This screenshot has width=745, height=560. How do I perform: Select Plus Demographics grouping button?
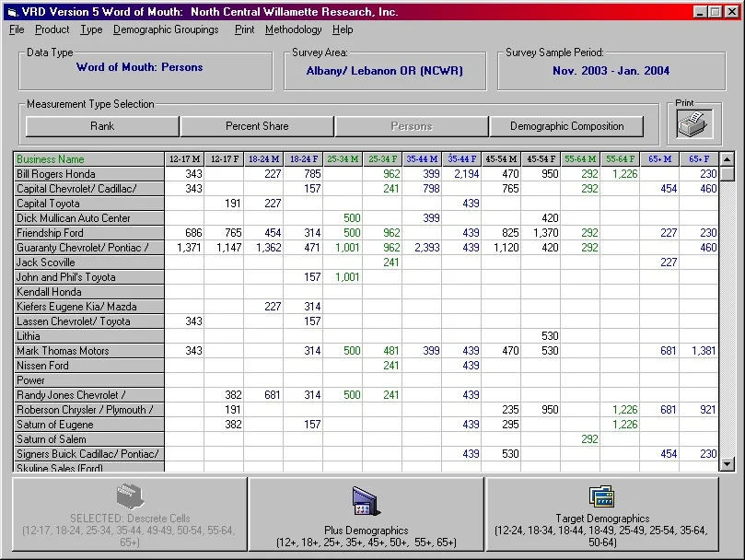(x=366, y=514)
